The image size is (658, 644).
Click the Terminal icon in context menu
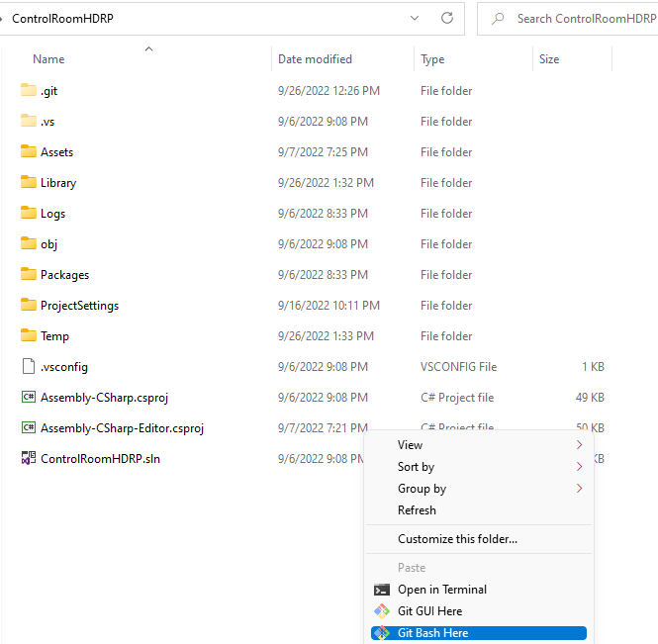point(382,590)
